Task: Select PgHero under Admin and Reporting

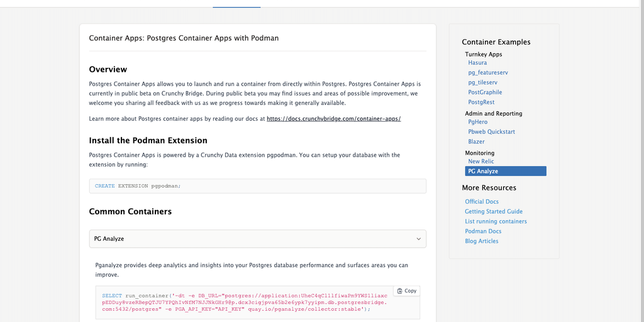Action: tap(477, 122)
